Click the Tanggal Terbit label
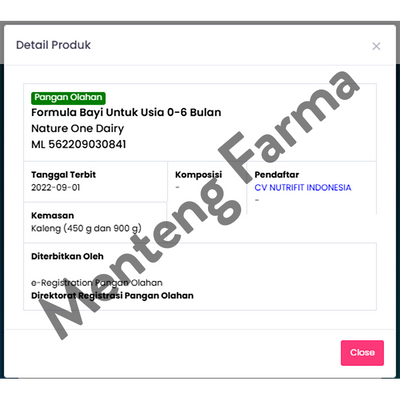Viewport: 400px width, 400px height. pos(63,175)
